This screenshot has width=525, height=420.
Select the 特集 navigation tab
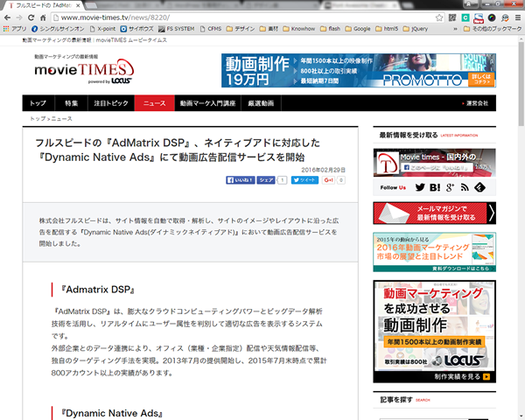click(x=72, y=103)
